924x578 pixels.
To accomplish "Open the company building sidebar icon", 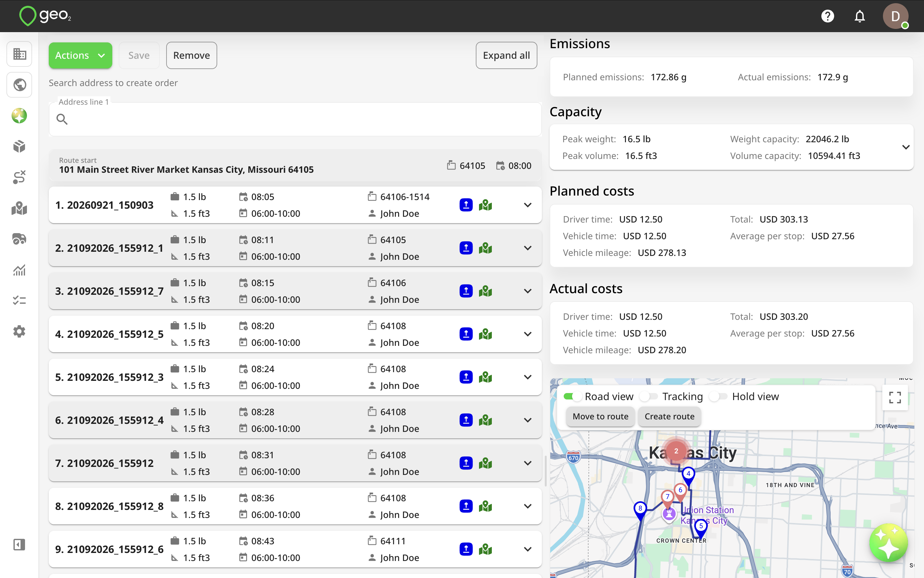I will [x=20, y=54].
